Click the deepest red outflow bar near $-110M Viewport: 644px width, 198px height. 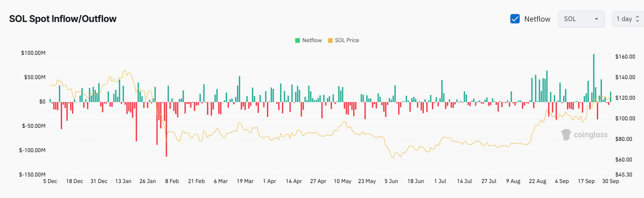(x=166, y=129)
